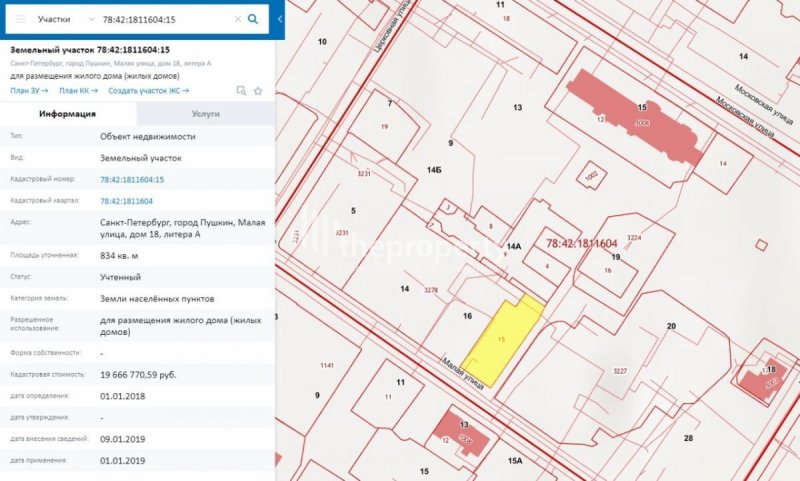Click the find-on-map icon beside star

[x=241, y=90]
